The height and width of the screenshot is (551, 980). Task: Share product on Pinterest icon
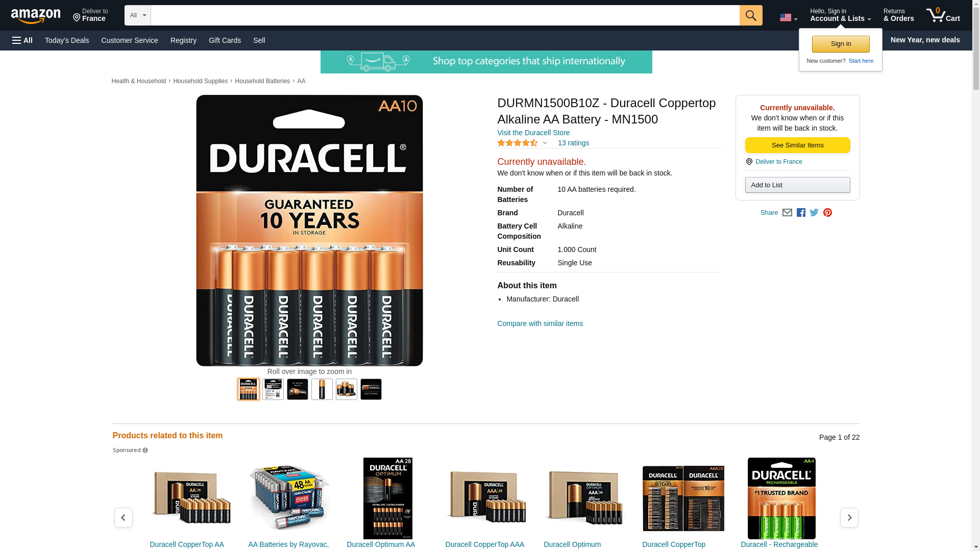pos(827,213)
